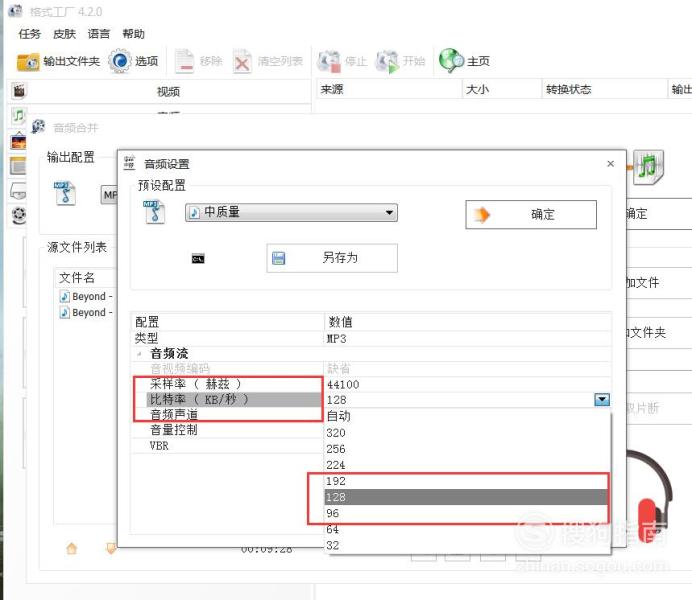Click 大小 column header
The width and height of the screenshot is (692, 600).
pyautogui.click(x=502, y=90)
